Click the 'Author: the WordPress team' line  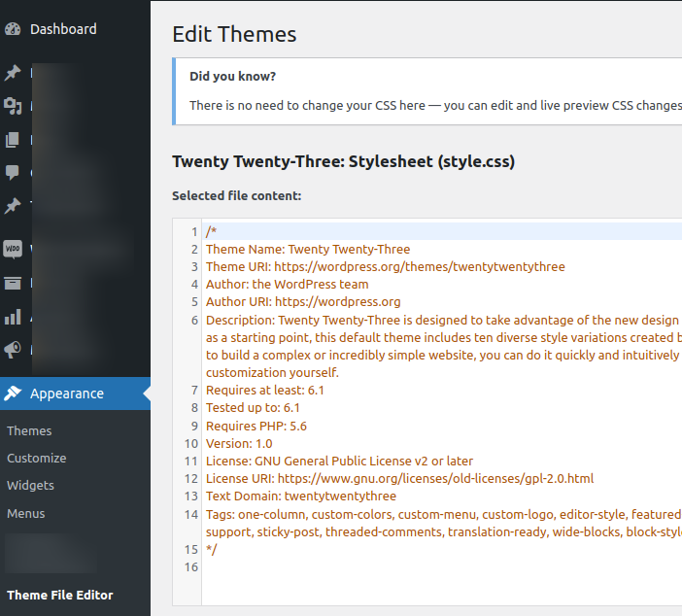click(x=287, y=284)
